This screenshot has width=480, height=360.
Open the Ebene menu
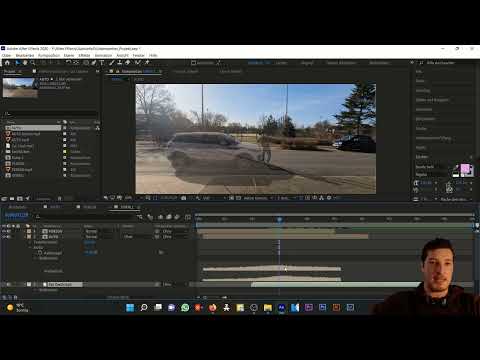[69, 55]
